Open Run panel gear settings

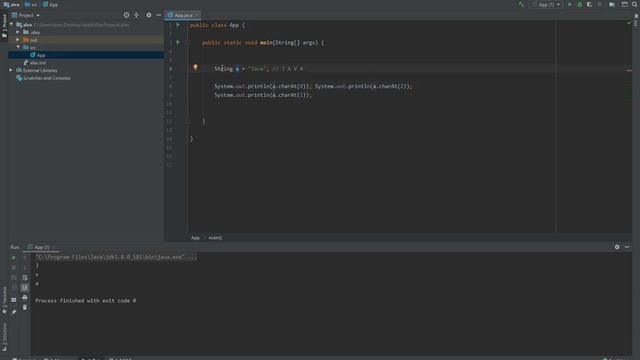pos(617,247)
